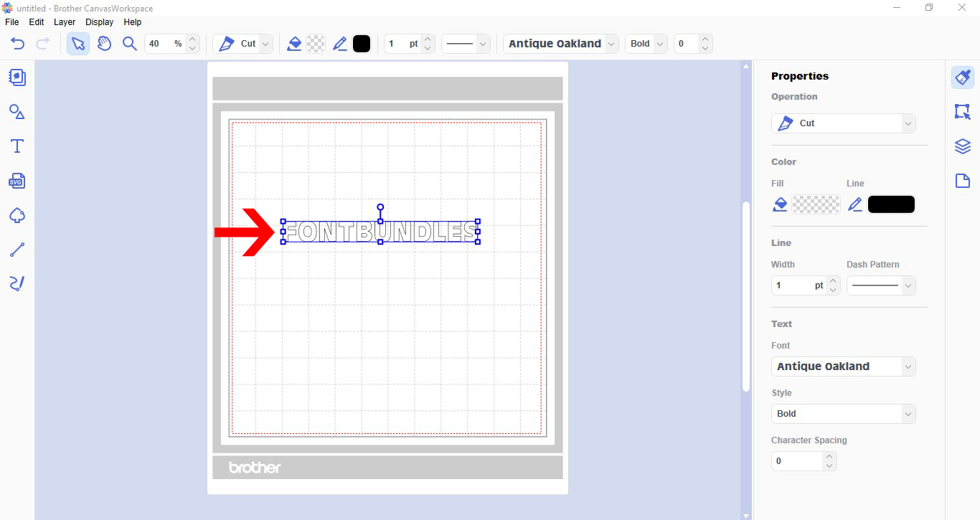Click the rotation handle above the text
980x520 pixels.
pos(380,207)
